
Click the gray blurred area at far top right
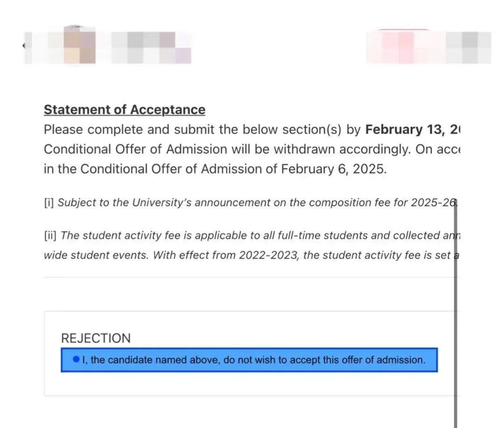click(x=469, y=47)
